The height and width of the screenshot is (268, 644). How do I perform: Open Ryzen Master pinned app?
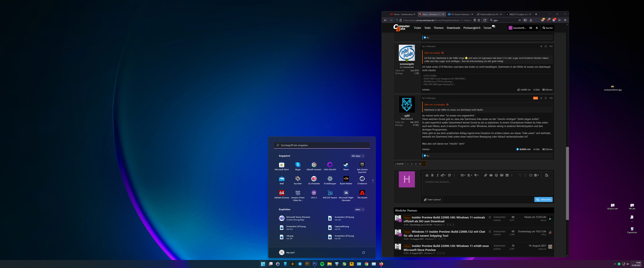pos(346,179)
